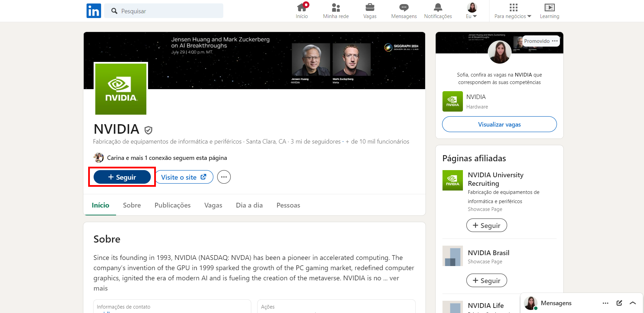Click the NVIDIA University Recruiting logo
644x313 pixels.
[x=452, y=180]
